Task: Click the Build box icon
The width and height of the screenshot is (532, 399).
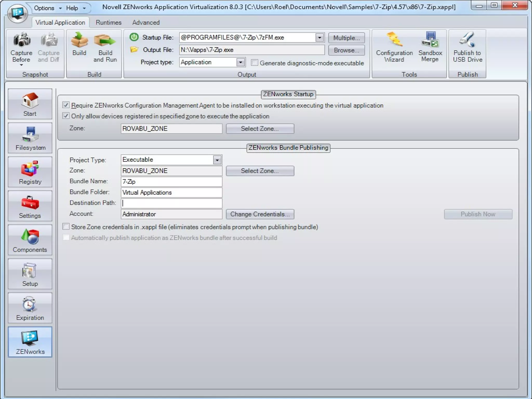Action: (x=79, y=40)
